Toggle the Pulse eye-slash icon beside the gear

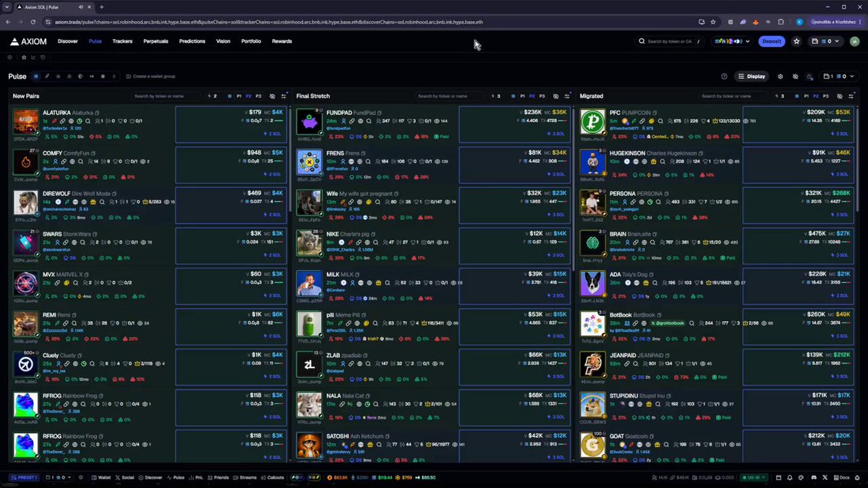[x=795, y=76]
